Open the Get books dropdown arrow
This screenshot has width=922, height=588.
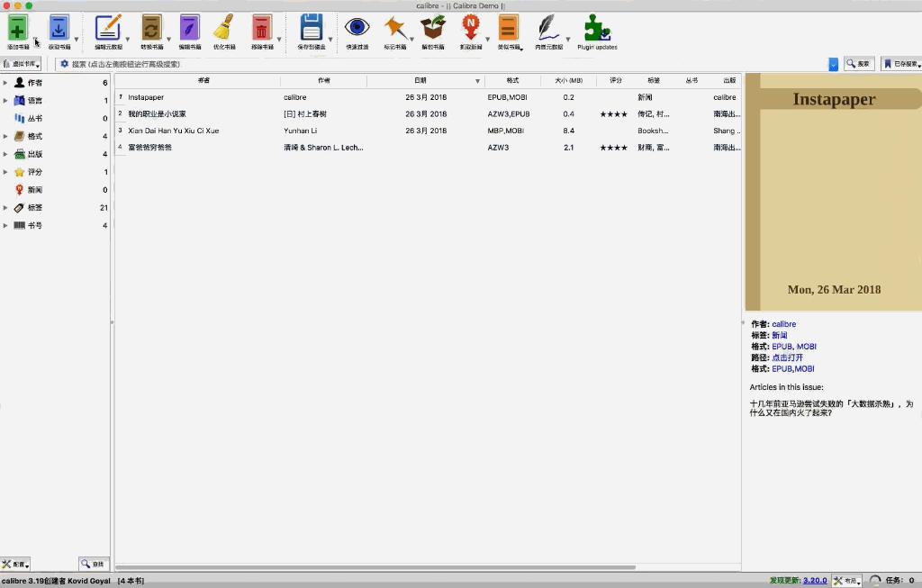click(77, 40)
